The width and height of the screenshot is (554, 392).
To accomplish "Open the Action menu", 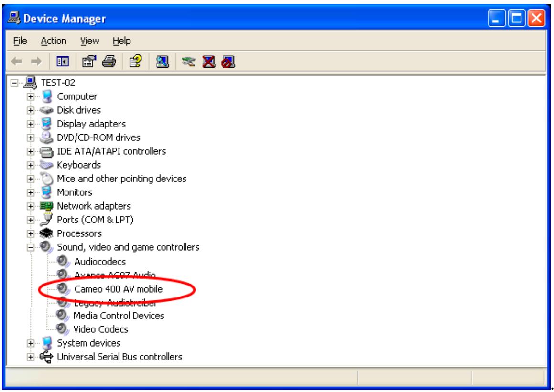I will [x=54, y=41].
